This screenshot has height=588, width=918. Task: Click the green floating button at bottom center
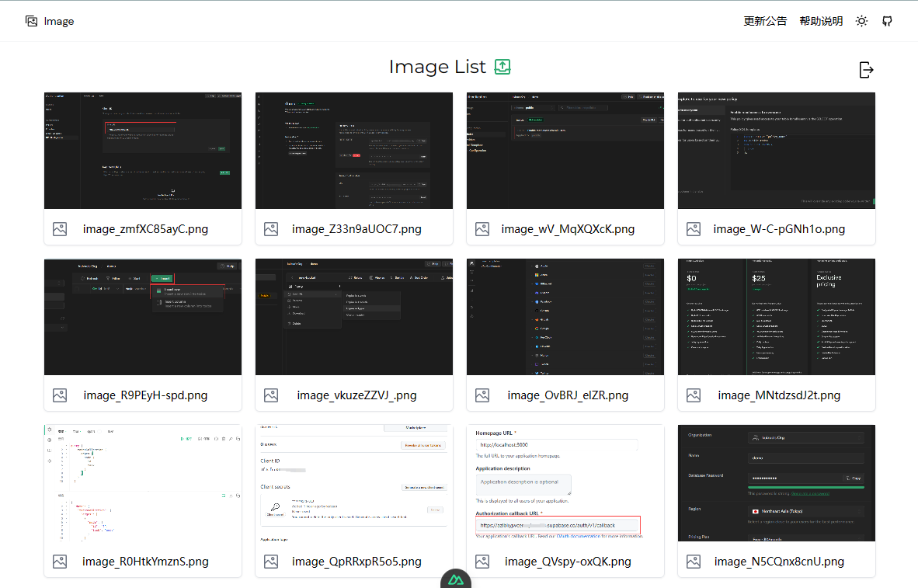pos(456,579)
